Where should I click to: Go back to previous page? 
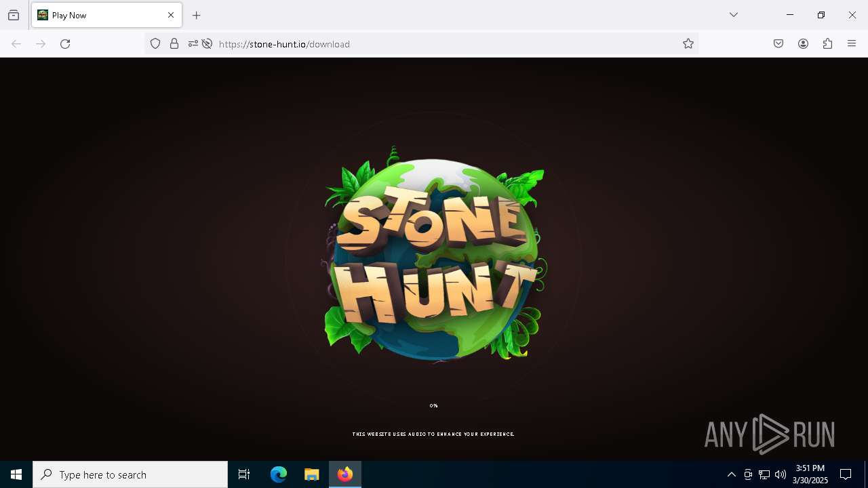[16, 44]
